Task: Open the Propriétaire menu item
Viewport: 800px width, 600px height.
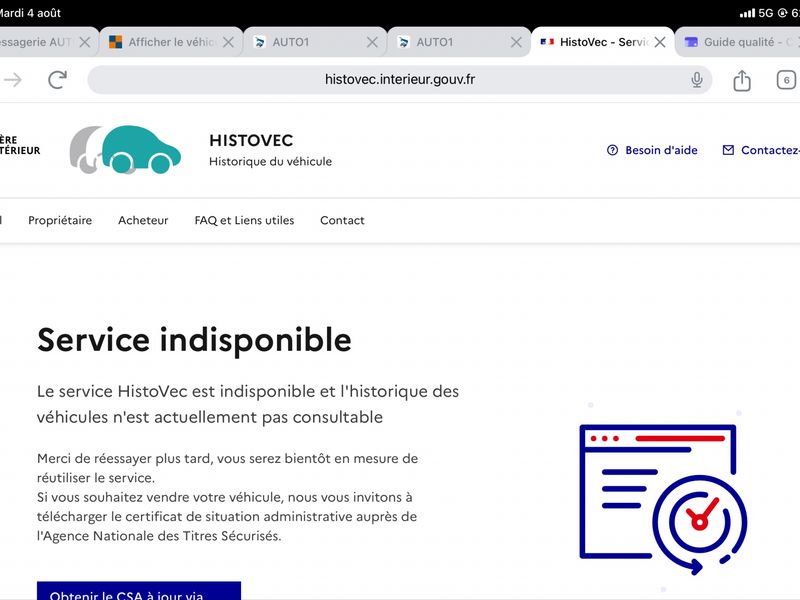Action: [60, 220]
